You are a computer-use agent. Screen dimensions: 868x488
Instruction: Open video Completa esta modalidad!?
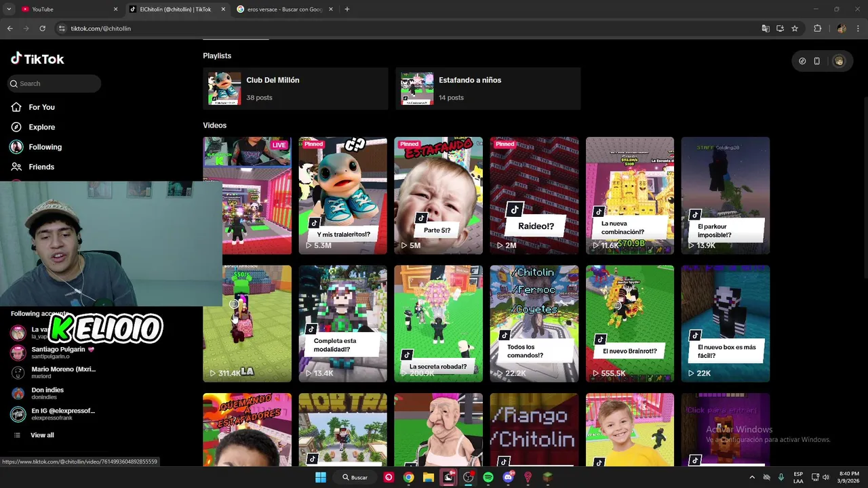pos(342,324)
